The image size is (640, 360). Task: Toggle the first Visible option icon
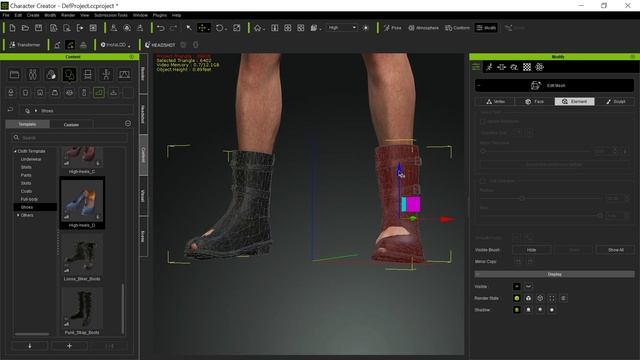[517, 286]
